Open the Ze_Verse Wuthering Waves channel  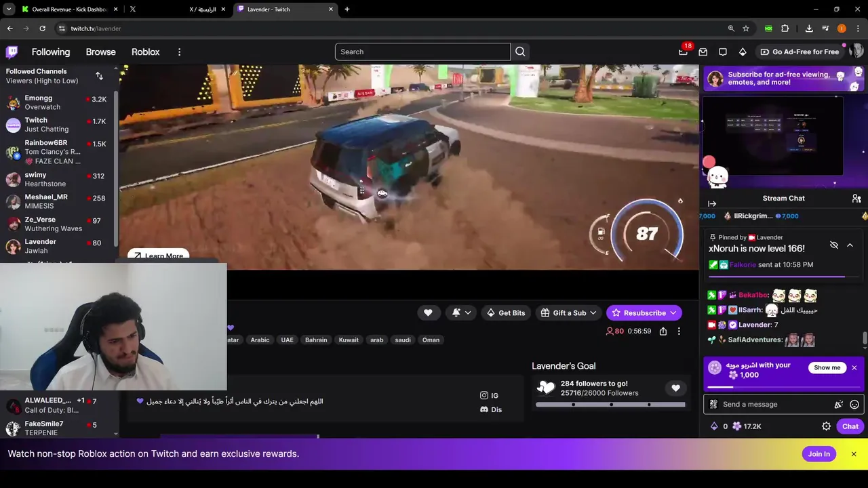[57, 224]
